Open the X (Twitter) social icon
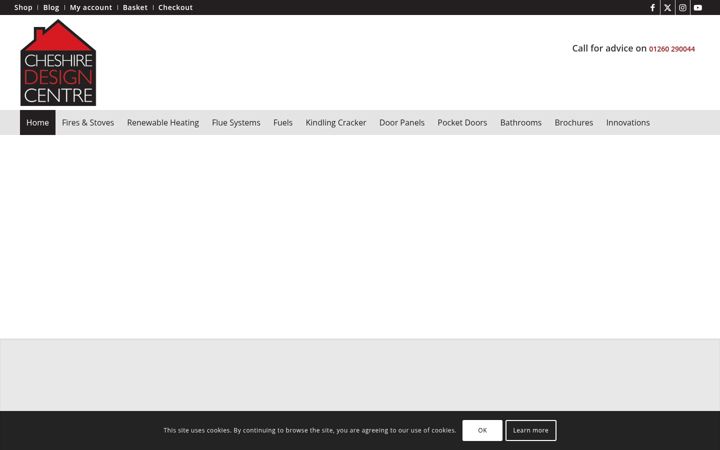The height and width of the screenshot is (450, 720). coord(668,7)
